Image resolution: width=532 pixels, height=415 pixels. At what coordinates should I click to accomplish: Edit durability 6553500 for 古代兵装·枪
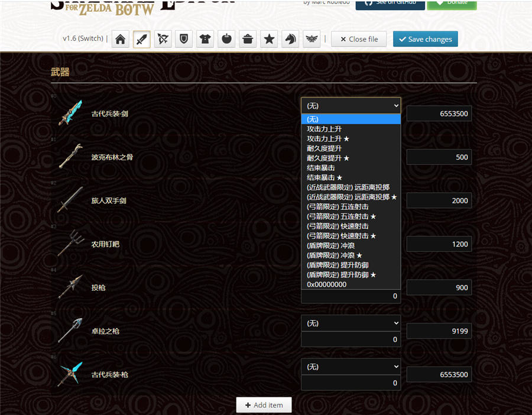[439, 374]
